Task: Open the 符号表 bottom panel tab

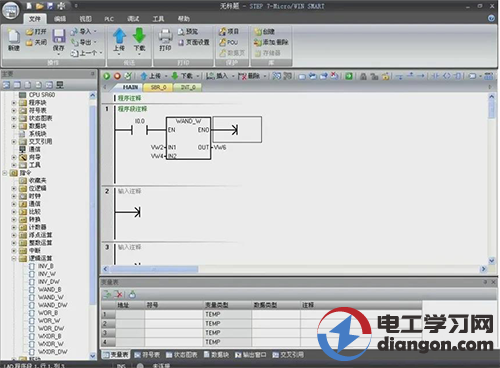Action: coord(147,355)
